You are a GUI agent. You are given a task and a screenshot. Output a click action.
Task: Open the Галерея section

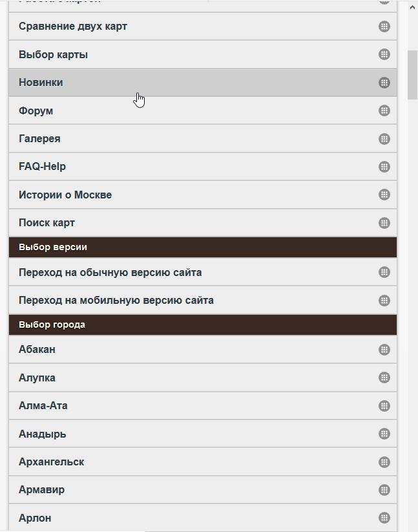click(x=39, y=138)
